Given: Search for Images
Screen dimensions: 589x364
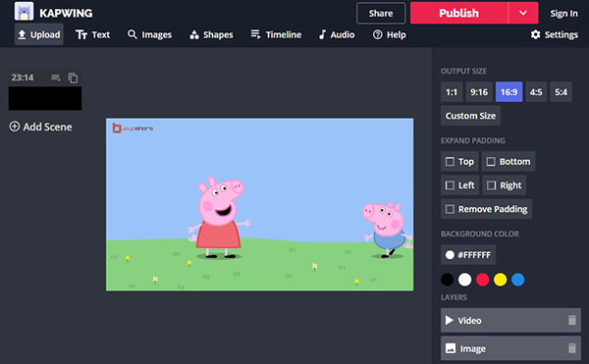Looking at the screenshot, I should pyautogui.click(x=149, y=34).
